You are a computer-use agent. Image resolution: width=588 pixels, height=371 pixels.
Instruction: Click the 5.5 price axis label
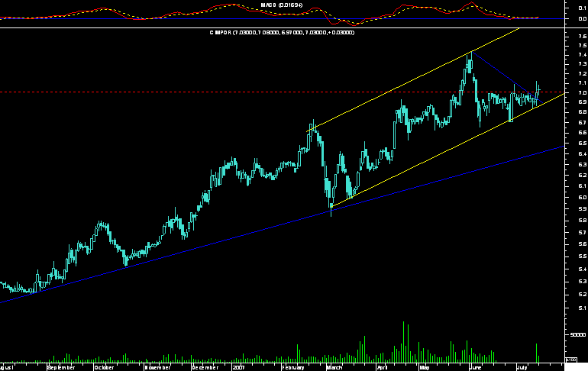pyautogui.click(x=583, y=256)
